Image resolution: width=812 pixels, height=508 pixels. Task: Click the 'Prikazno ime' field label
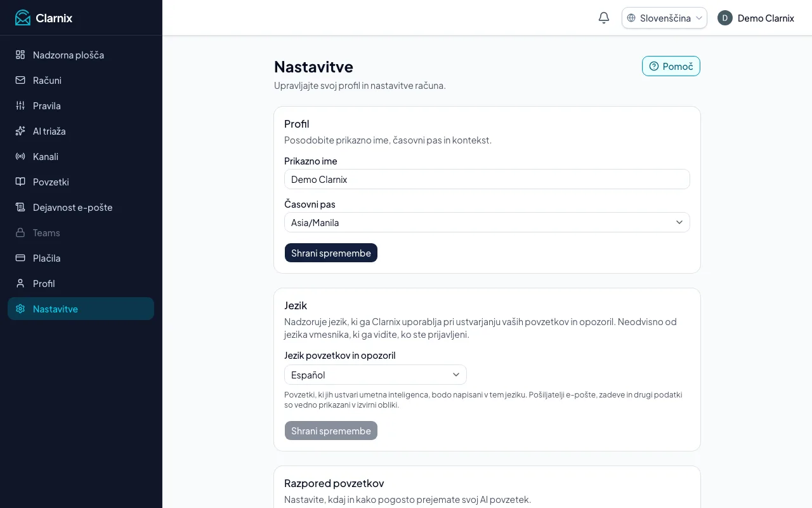[311, 161]
